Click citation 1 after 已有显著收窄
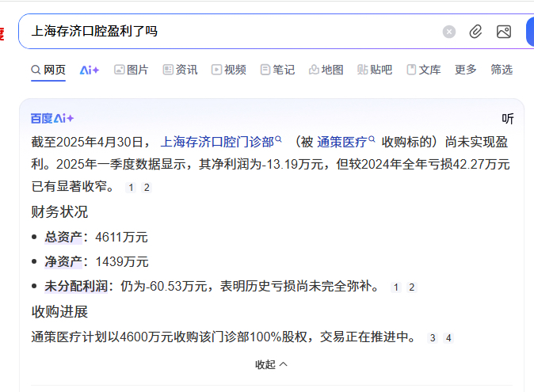Screen dimensions: 534x392 tap(131, 188)
